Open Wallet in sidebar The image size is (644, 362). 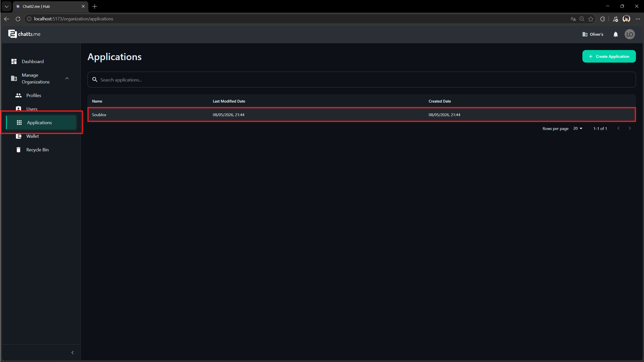(x=41, y=136)
